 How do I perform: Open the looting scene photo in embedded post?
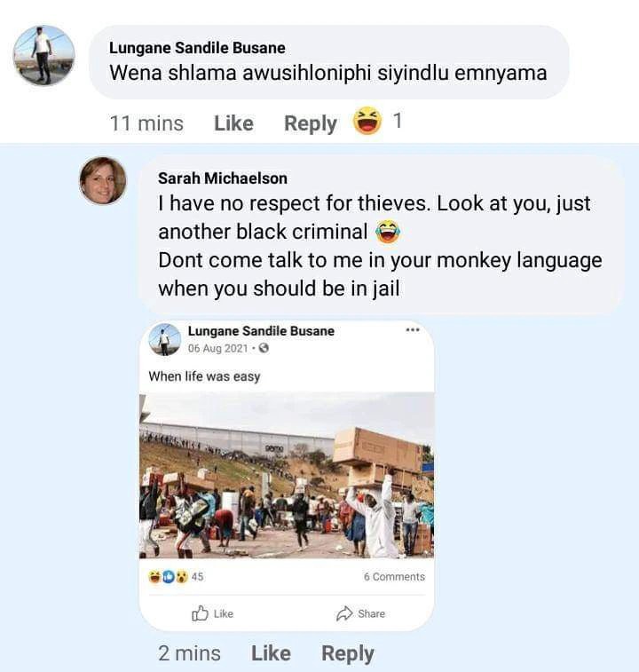[287, 475]
